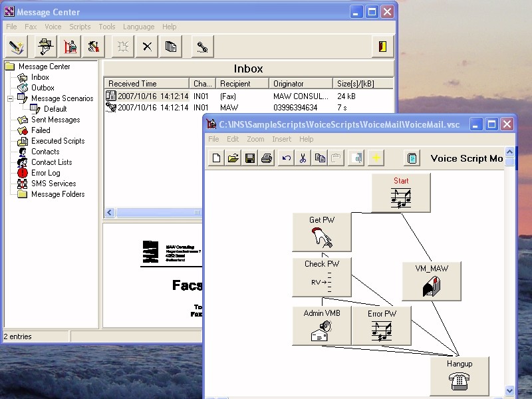The width and height of the screenshot is (532, 399).
Task: Cut the selected script element
Action: (x=303, y=157)
